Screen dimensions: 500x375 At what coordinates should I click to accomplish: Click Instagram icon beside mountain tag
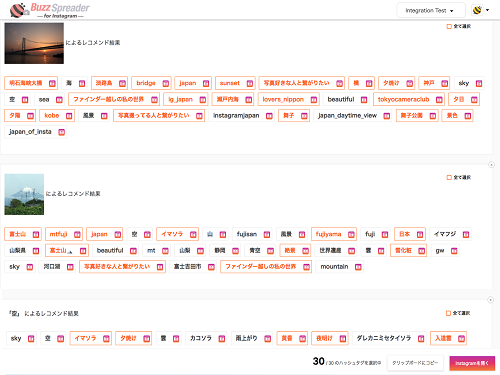click(x=358, y=267)
